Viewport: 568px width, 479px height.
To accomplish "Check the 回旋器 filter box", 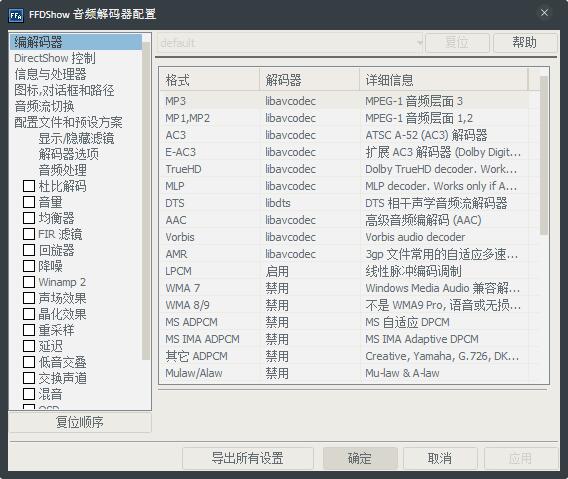I will point(29,250).
